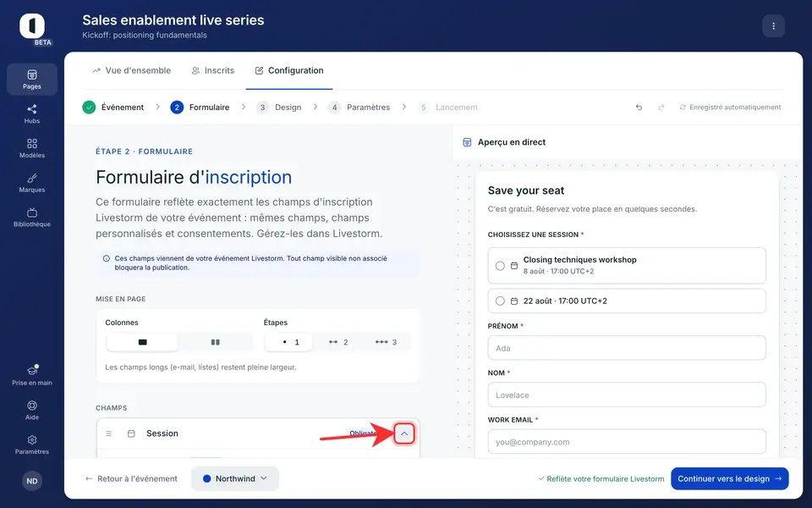Click Continuer vers le design button
This screenshot has width=812, height=508.
coord(730,478)
